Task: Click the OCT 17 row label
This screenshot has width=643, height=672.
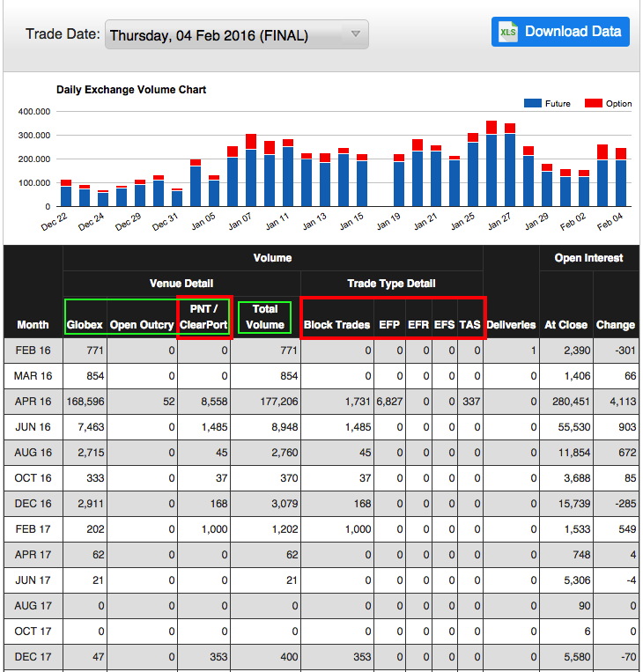Action: coord(33,631)
